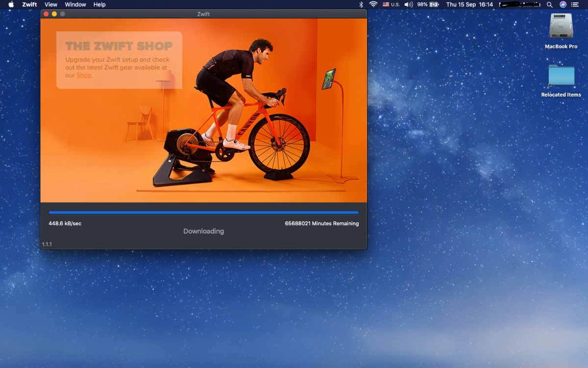Click the 448.6 kB/sec speed text
This screenshot has height=368, width=588.
65,223
